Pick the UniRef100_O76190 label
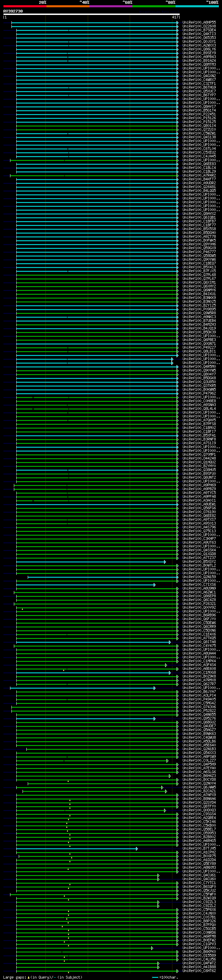 199,512
